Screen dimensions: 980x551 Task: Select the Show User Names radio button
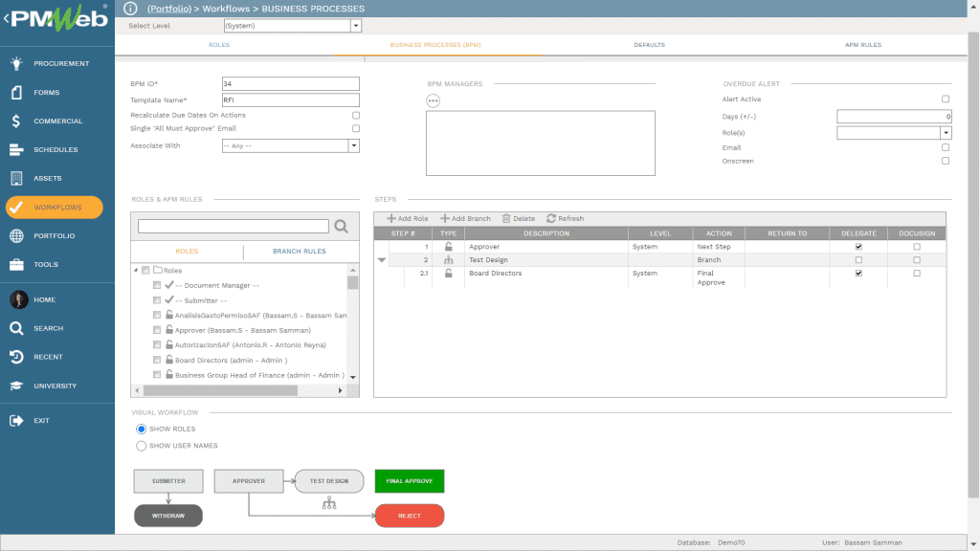[x=142, y=446]
